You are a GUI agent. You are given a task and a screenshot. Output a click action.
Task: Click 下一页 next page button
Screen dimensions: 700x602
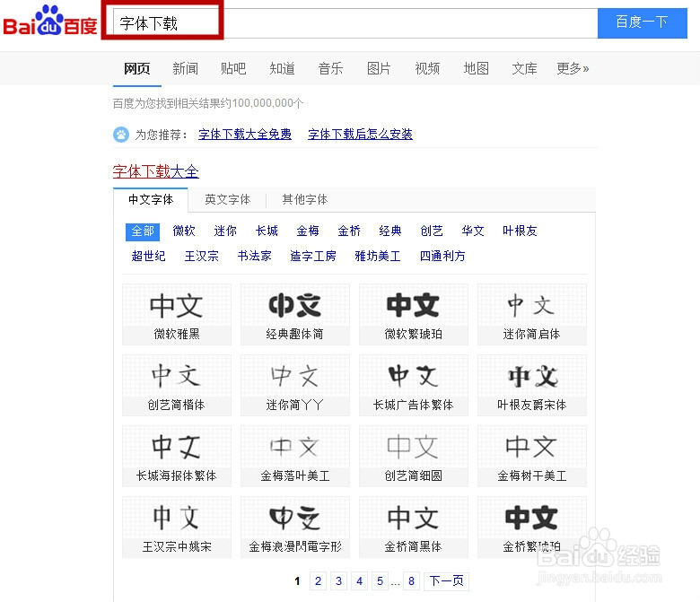point(446,581)
